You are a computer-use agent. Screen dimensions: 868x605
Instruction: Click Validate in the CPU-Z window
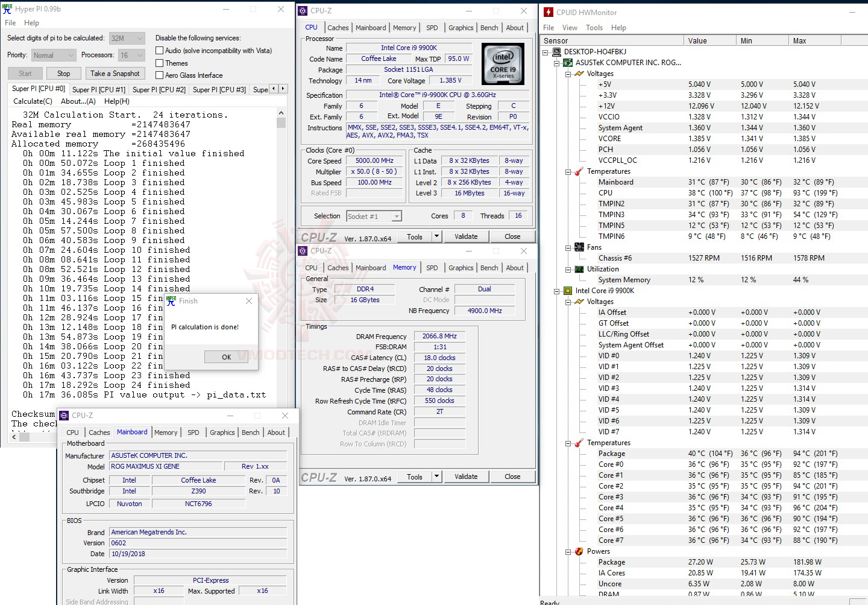tap(466, 236)
